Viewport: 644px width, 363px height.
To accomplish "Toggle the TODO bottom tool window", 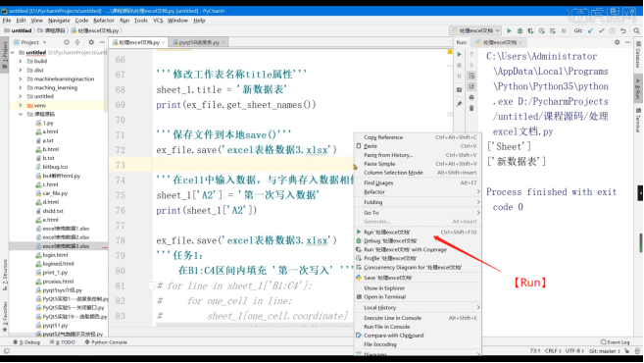I will 63,342.
